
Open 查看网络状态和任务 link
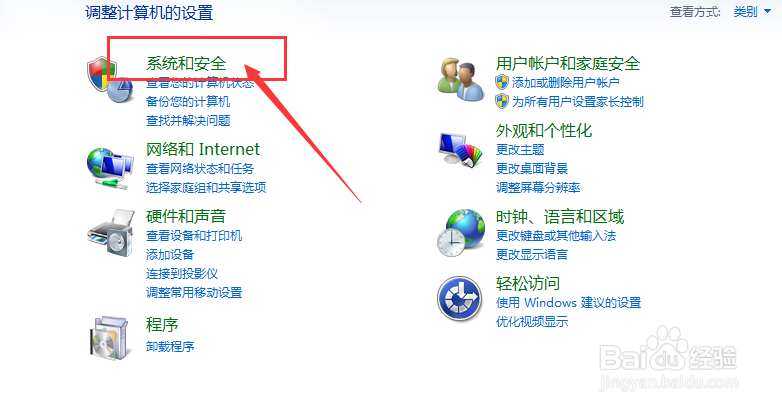click(200, 169)
